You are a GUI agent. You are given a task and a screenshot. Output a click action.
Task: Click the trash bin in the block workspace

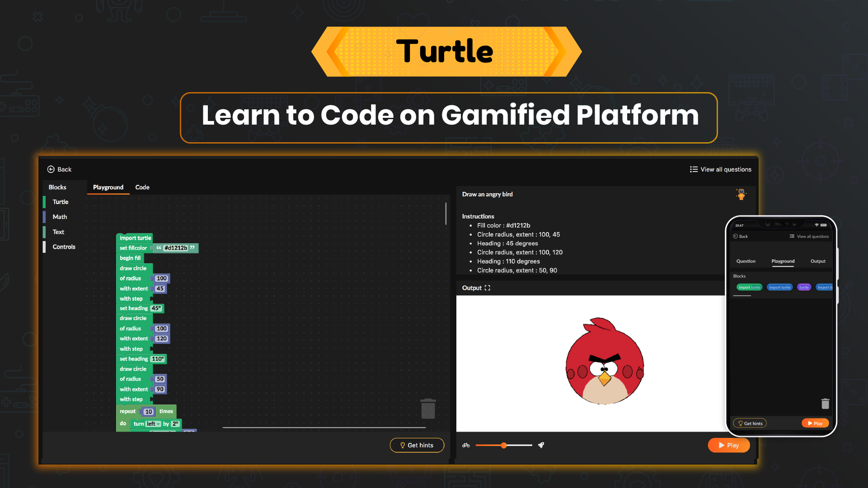point(428,409)
